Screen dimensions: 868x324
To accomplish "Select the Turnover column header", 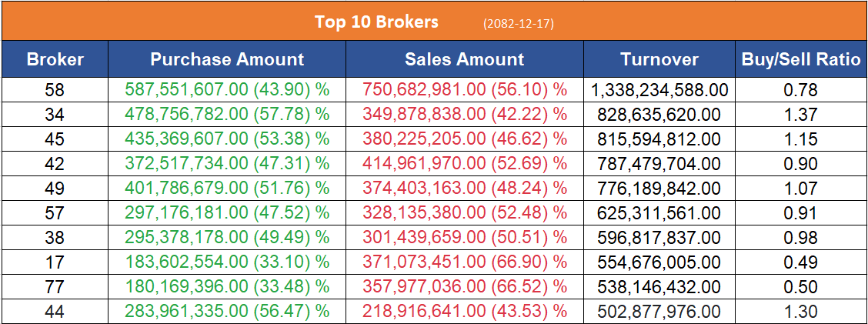I will tap(659, 59).
